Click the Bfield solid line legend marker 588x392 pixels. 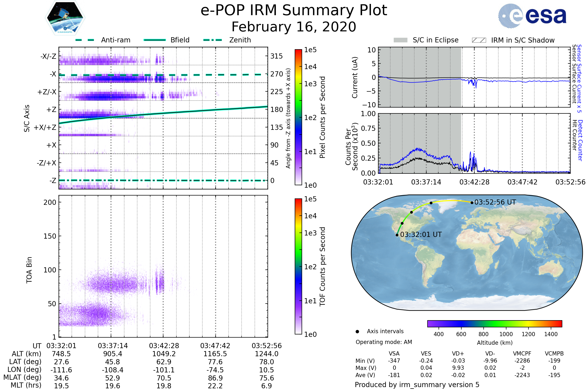(x=155, y=40)
